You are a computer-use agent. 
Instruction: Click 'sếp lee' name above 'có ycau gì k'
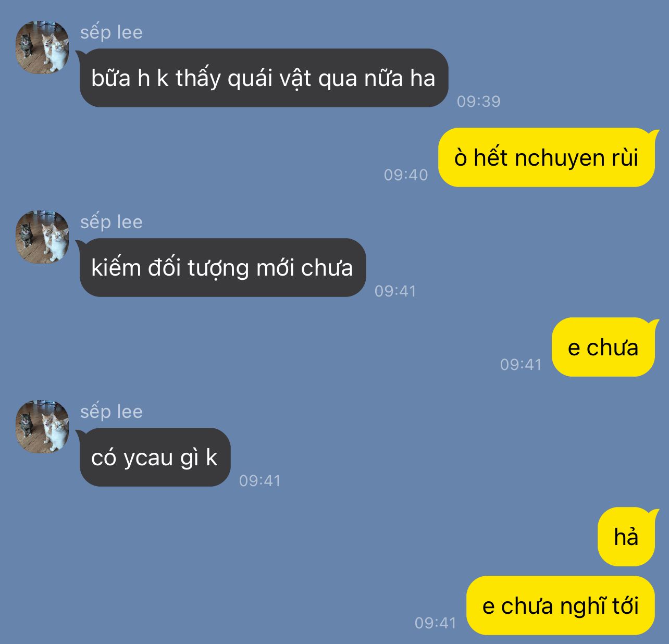111,412
